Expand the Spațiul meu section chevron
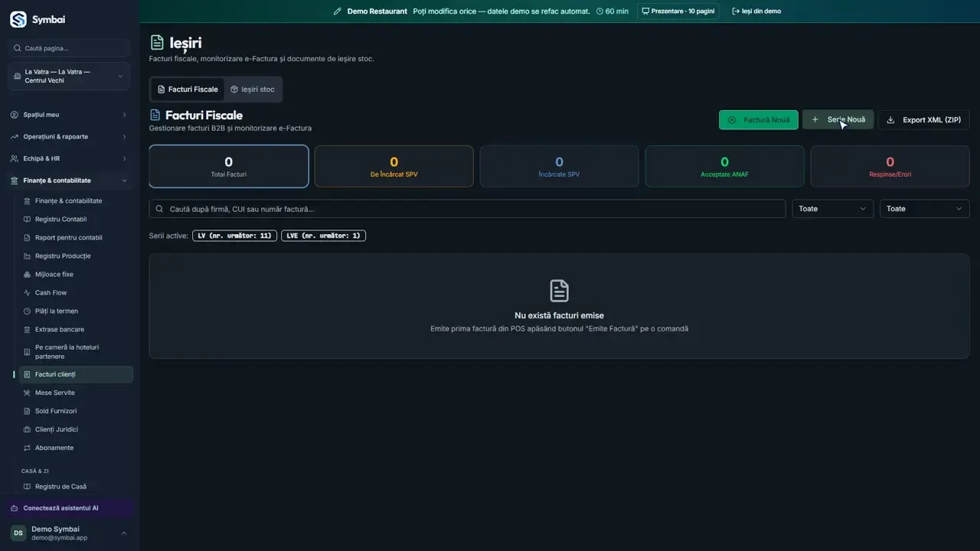Screen dimensions: 980x551 [124, 115]
